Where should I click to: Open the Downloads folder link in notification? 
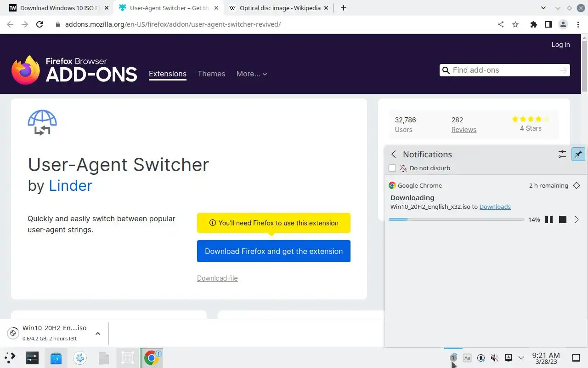tap(495, 207)
